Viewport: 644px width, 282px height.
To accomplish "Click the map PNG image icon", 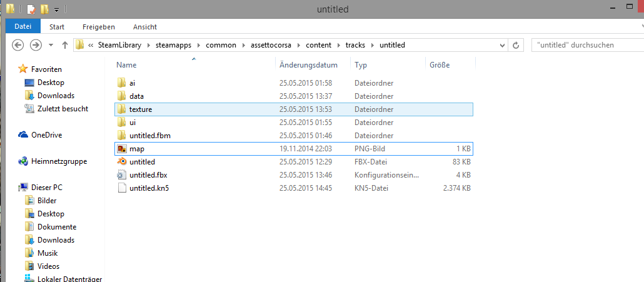I will (x=121, y=149).
